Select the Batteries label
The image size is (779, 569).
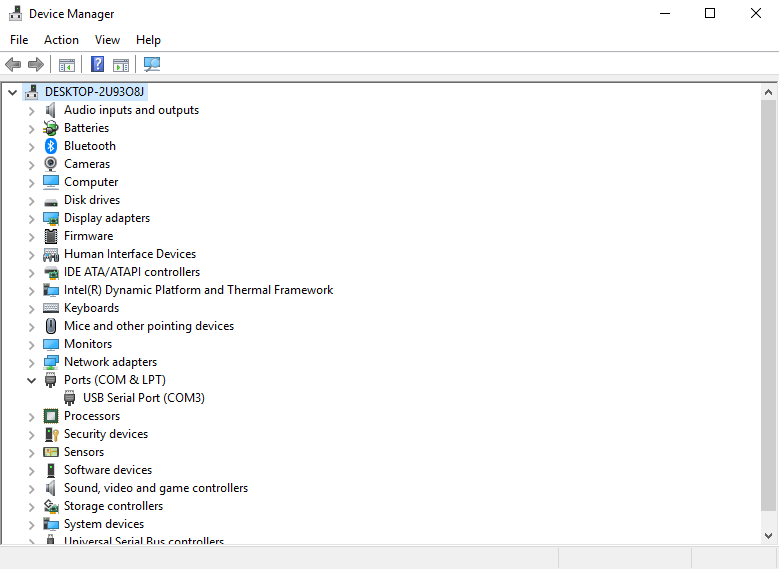pyautogui.click(x=86, y=128)
